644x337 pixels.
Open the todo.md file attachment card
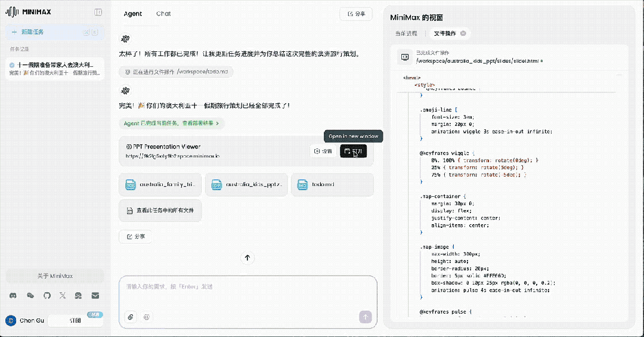[332, 184]
